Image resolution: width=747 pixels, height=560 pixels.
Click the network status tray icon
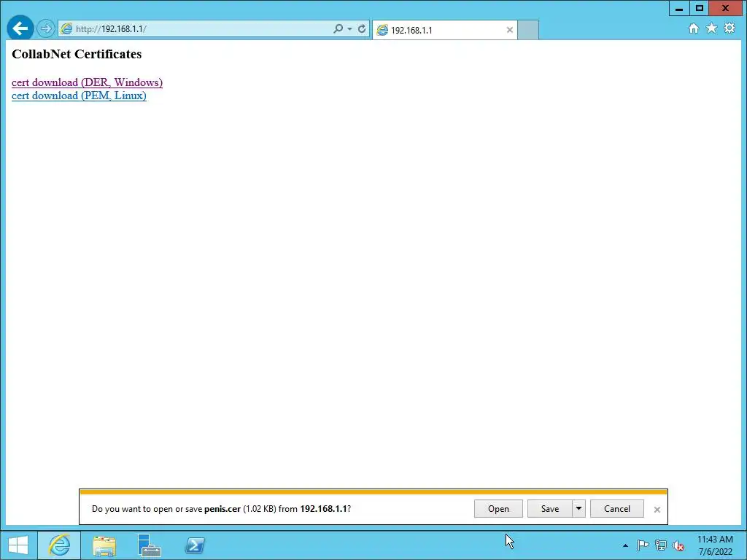661,545
